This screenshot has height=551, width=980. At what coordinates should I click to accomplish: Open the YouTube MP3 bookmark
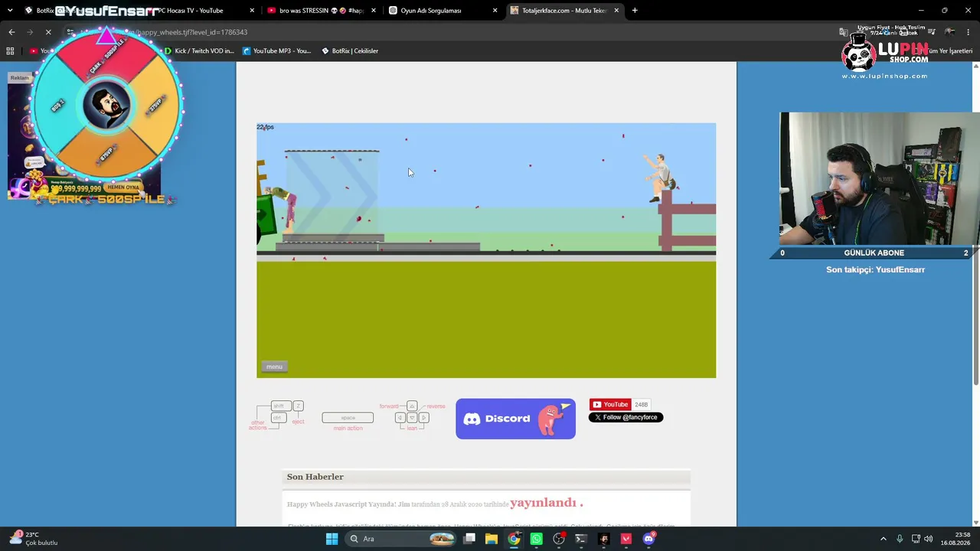(x=276, y=51)
